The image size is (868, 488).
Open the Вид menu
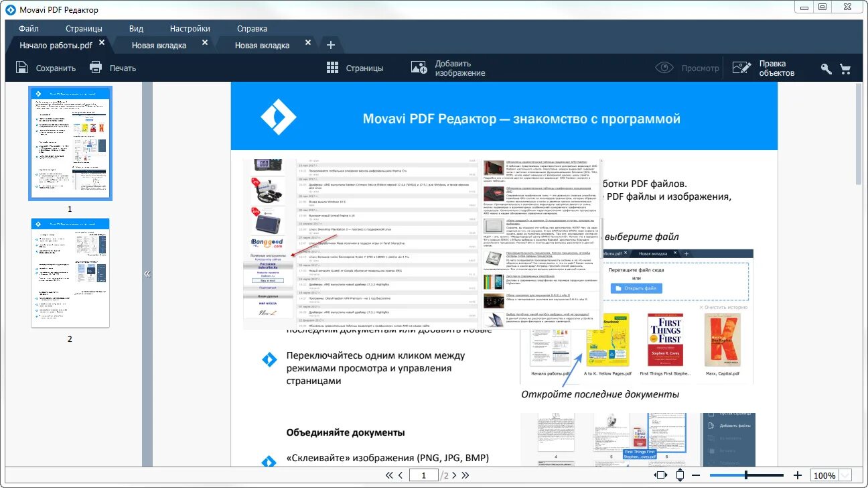pos(136,29)
